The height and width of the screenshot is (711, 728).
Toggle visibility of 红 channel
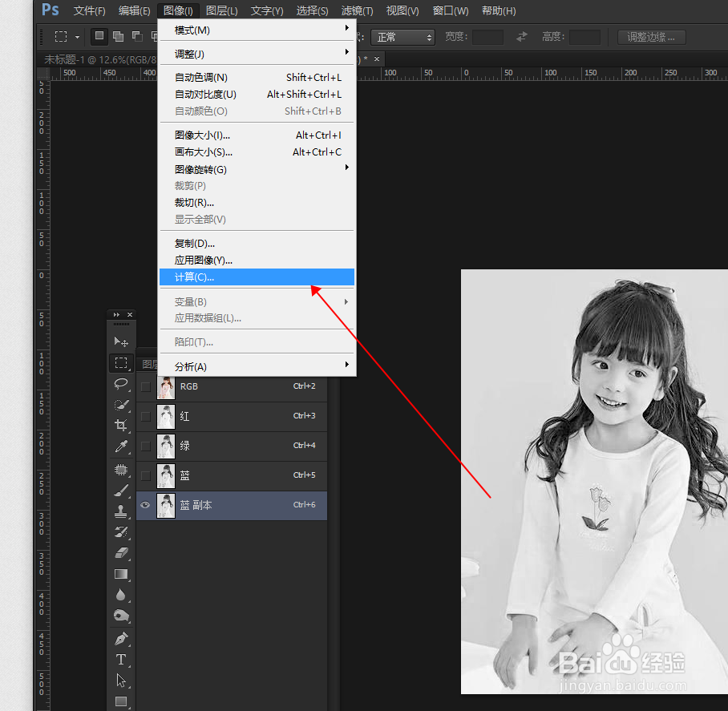(146, 416)
